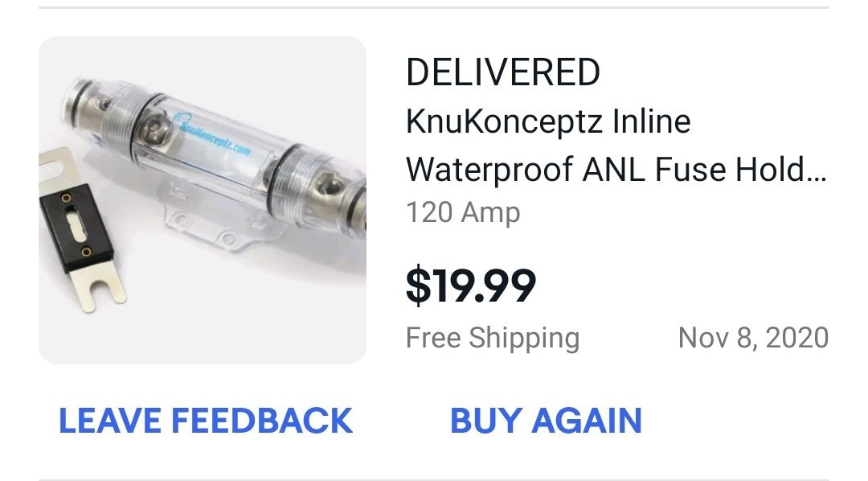This screenshot has height=481, width=868.
Task: Tap the BUY AGAIN button
Action: (546, 421)
